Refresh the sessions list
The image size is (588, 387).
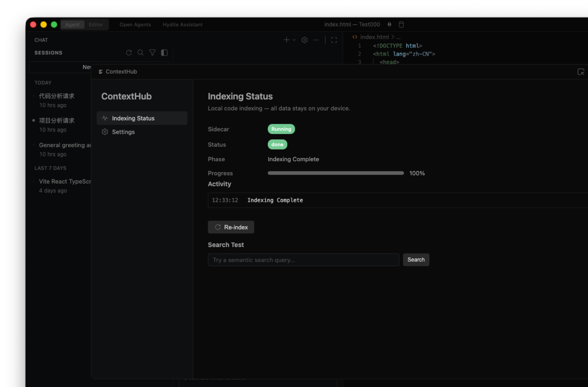129,52
